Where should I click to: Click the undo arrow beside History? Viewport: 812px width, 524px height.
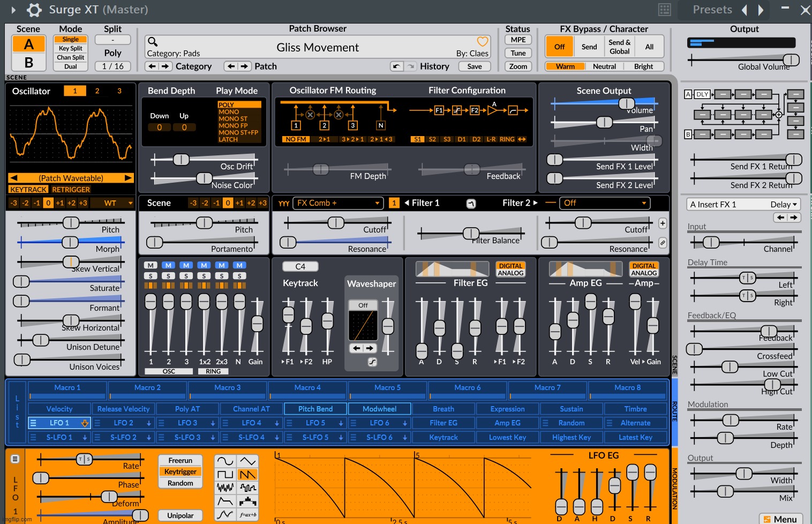[x=396, y=66]
